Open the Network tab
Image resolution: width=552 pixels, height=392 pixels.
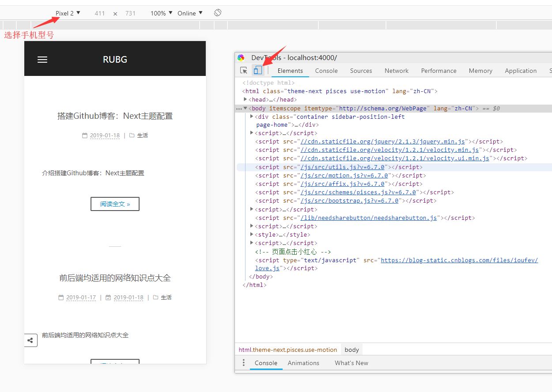(x=397, y=71)
